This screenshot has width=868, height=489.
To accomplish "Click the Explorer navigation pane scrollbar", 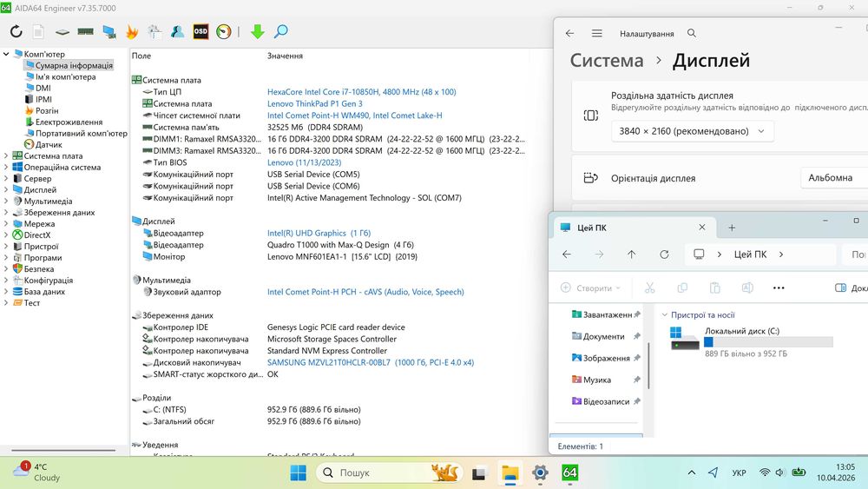I will click(648, 365).
